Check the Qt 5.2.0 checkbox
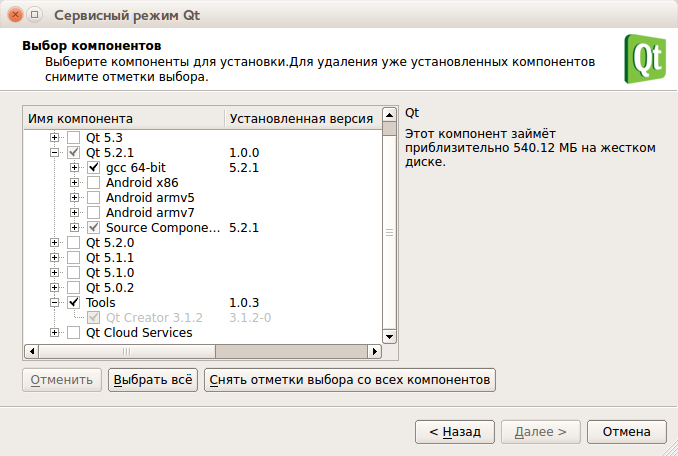Screen dimensions: 678x456 [74, 242]
